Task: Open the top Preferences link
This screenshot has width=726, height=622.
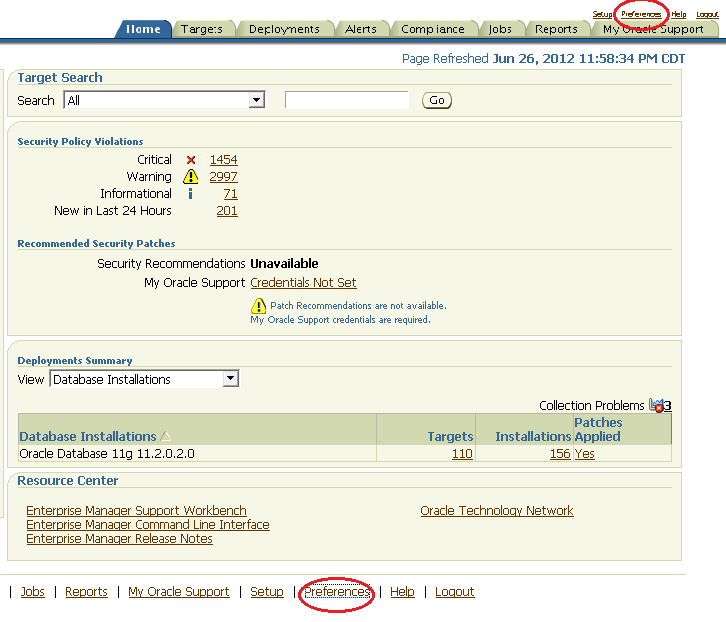Action: (641, 14)
